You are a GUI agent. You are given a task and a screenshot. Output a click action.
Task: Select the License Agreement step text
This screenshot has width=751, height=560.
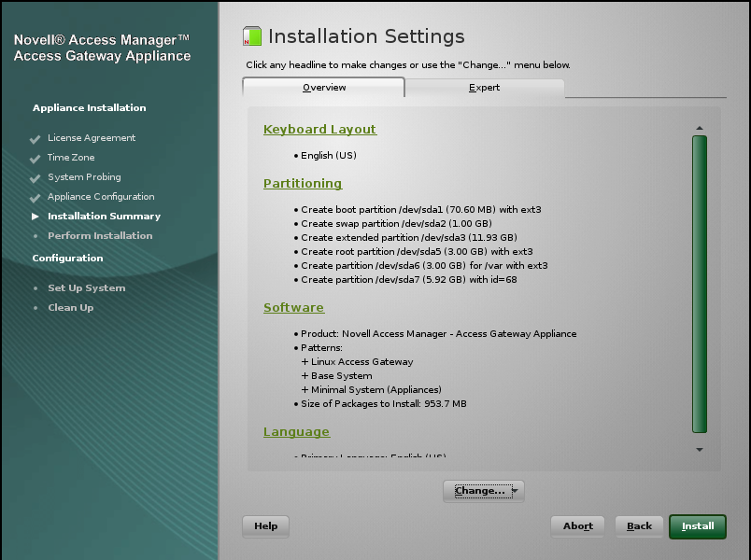tap(92, 138)
